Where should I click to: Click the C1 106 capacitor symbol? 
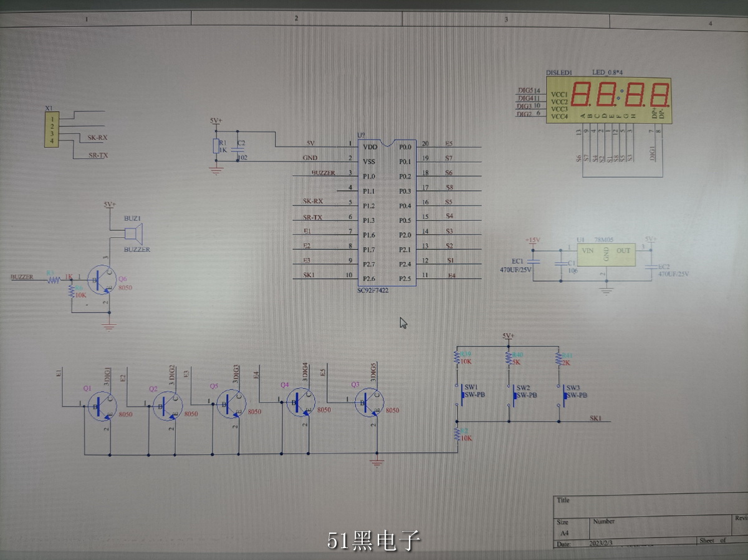click(562, 263)
